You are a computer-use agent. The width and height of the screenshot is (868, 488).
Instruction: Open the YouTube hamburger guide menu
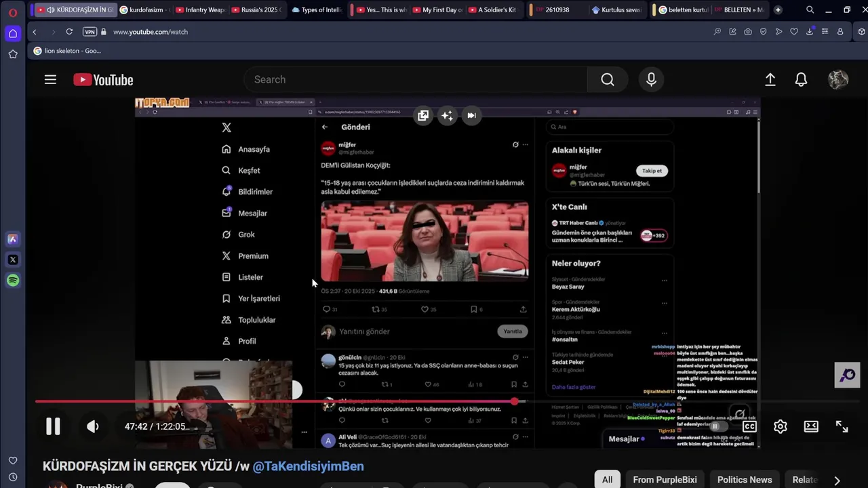click(x=50, y=79)
